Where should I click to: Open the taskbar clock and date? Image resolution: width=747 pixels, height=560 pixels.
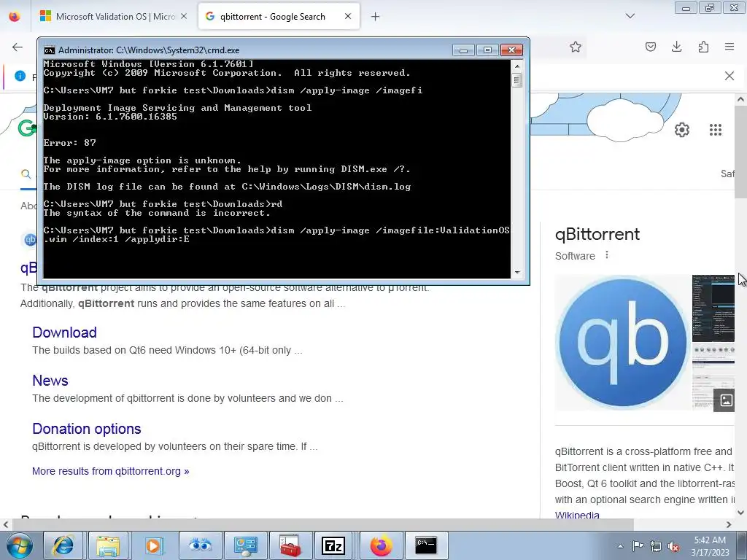[x=710, y=546]
